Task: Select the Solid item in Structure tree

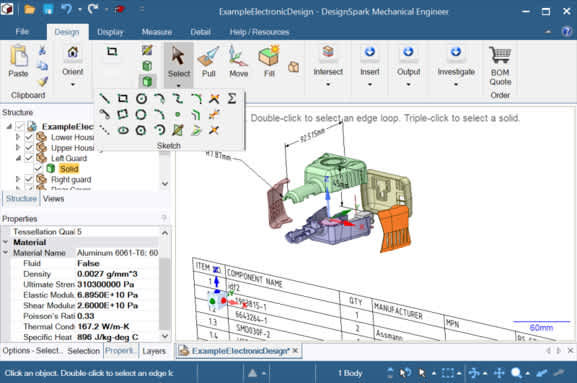Action: (69, 169)
